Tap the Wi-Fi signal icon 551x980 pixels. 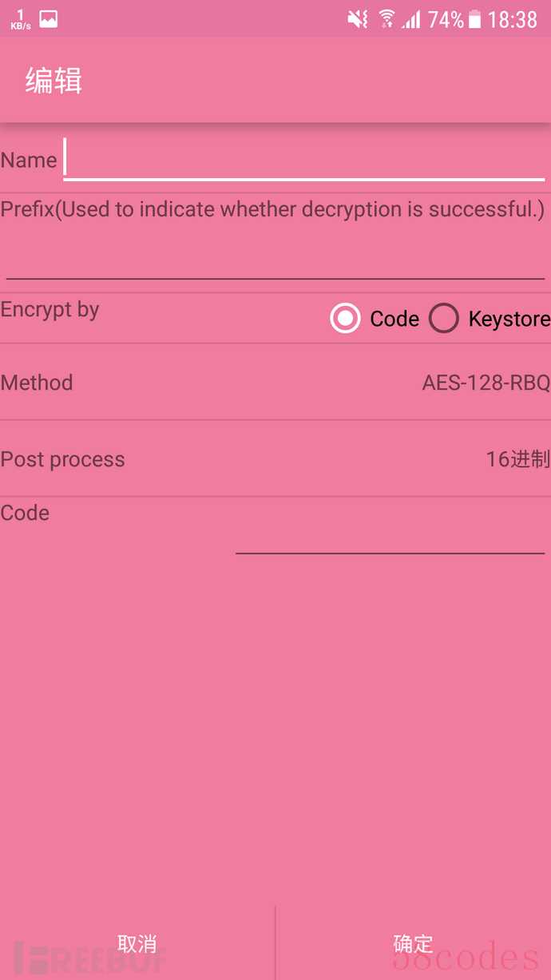(387, 19)
